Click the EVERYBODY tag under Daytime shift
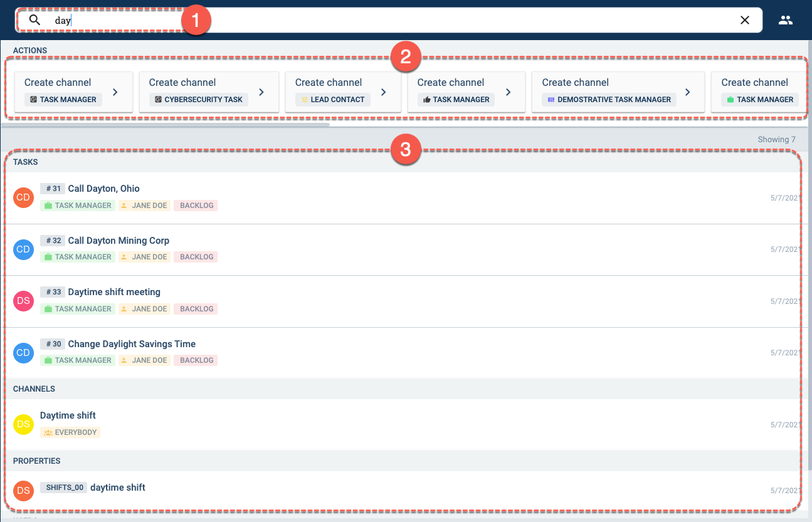This screenshot has height=522, width=812. click(x=70, y=432)
